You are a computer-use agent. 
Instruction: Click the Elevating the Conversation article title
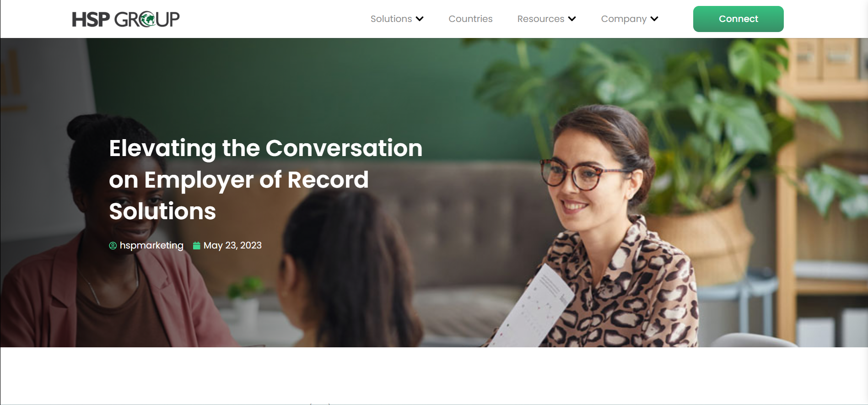pyautogui.click(x=266, y=179)
